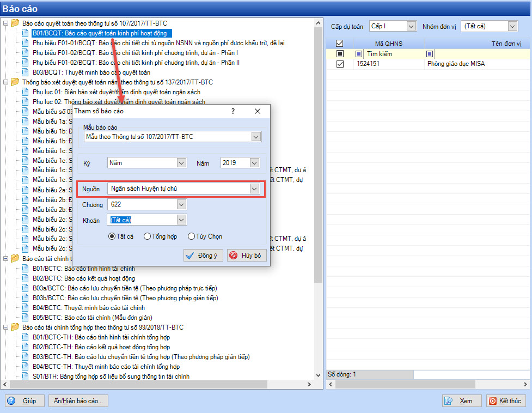Collapse the Thông báo xét duyệt quyết toán node

5,82
